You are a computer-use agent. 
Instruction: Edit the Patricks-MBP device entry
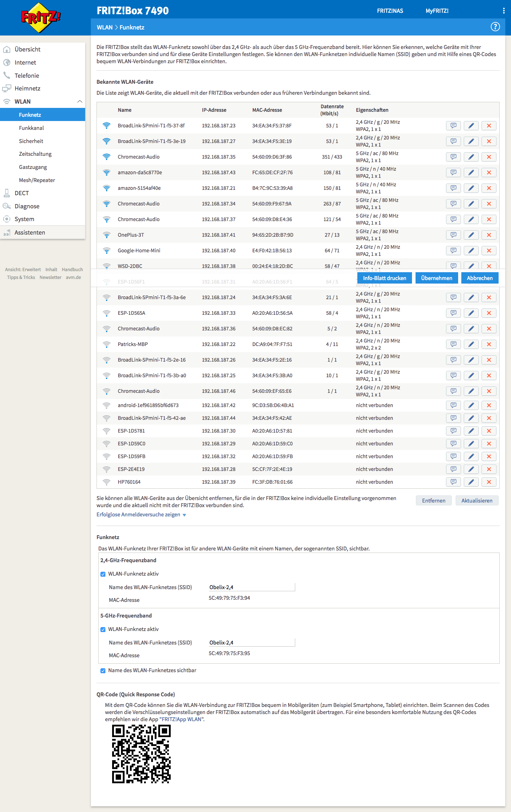click(471, 344)
